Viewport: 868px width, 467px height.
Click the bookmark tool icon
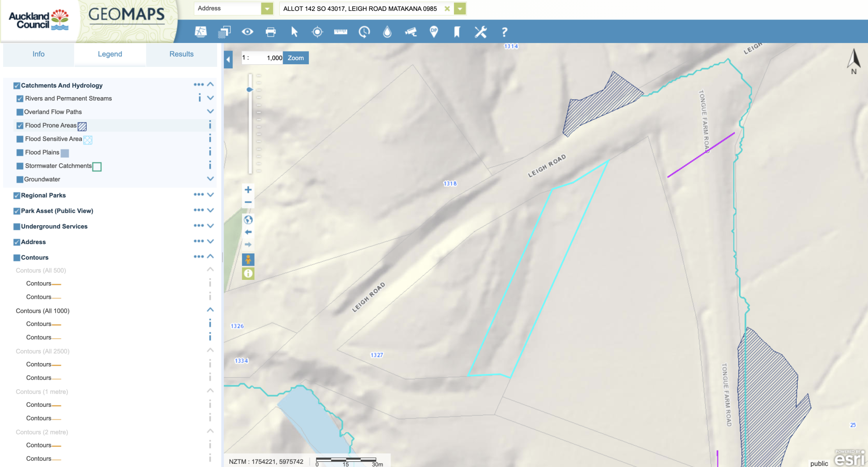(457, 32)
